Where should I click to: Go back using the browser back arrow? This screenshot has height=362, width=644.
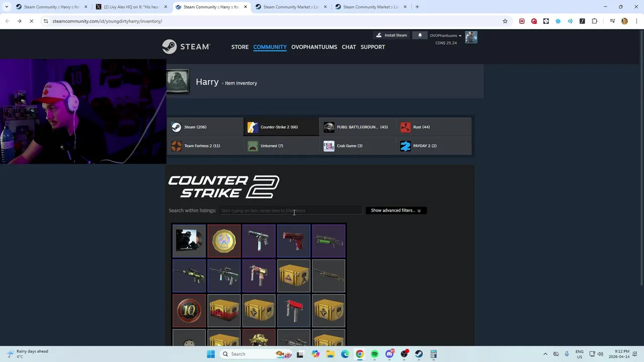(x=7, y=21)
